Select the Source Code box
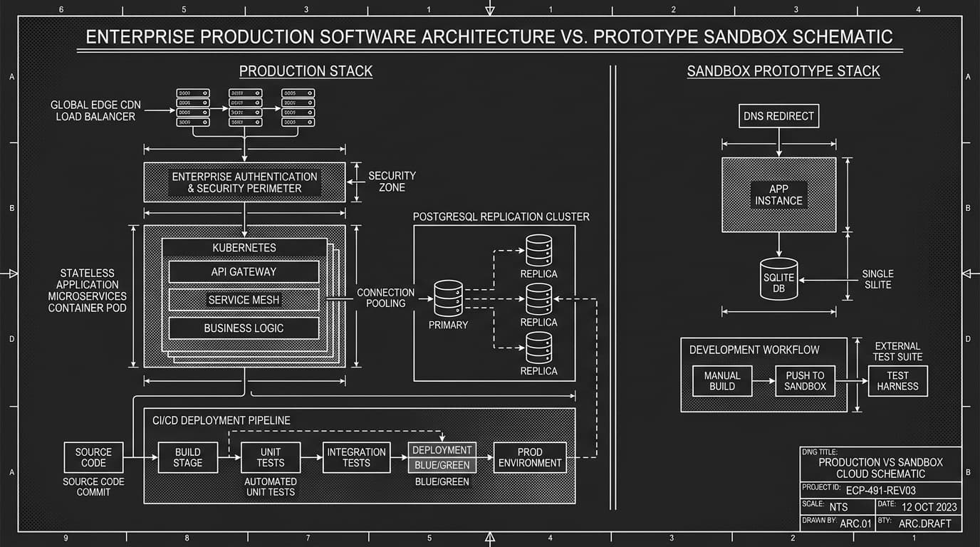This screenshot has height=547, width=980. [93, 457]
